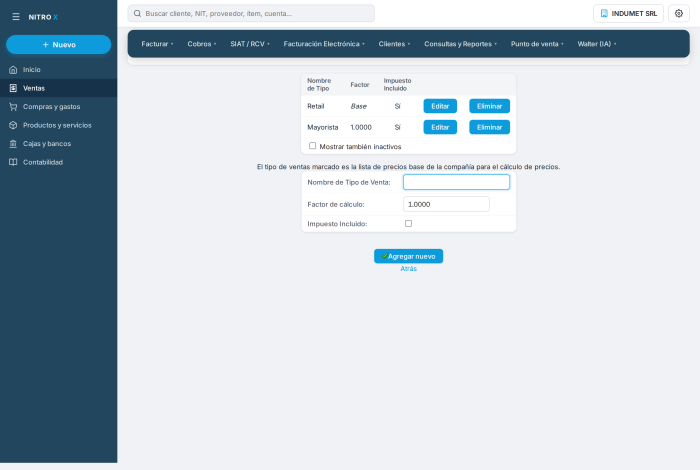Click Eliminar for the Retail row
700x470 pixels.
coord(489,106)
